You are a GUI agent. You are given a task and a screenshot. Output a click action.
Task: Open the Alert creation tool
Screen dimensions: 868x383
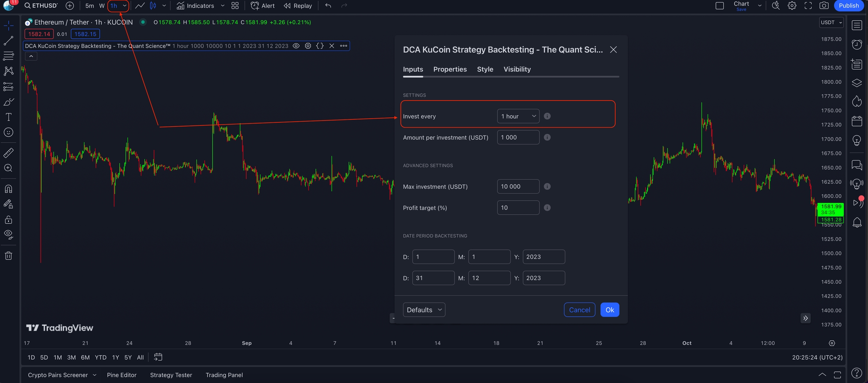[263, 6]
